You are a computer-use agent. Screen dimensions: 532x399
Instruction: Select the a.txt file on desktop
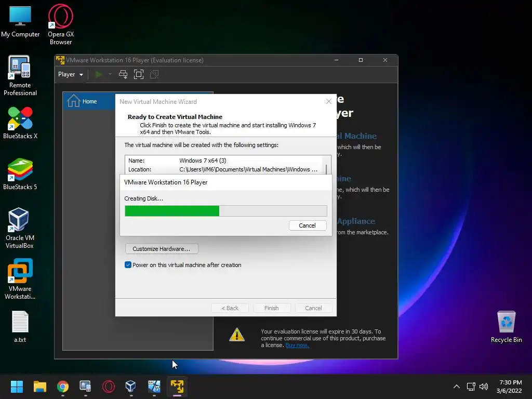[x=20, y=327]
